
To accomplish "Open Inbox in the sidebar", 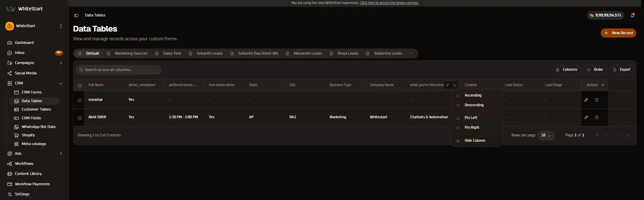I will (x=20, y=53).
